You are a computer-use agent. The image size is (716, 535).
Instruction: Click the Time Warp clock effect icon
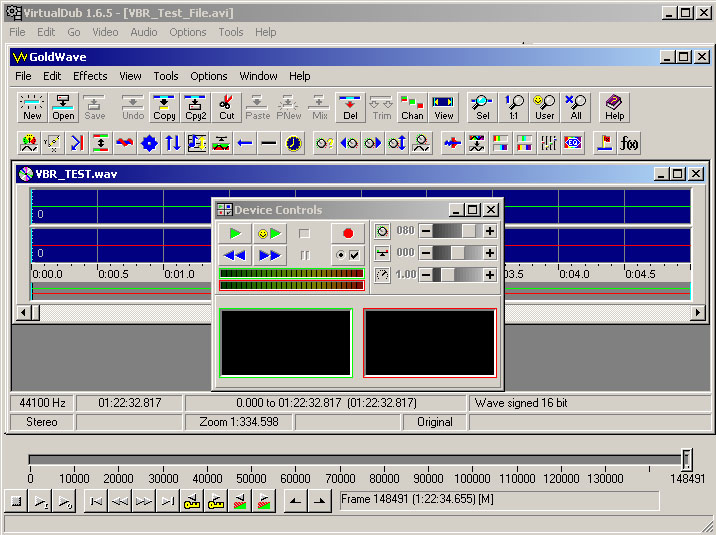(293, 143)
